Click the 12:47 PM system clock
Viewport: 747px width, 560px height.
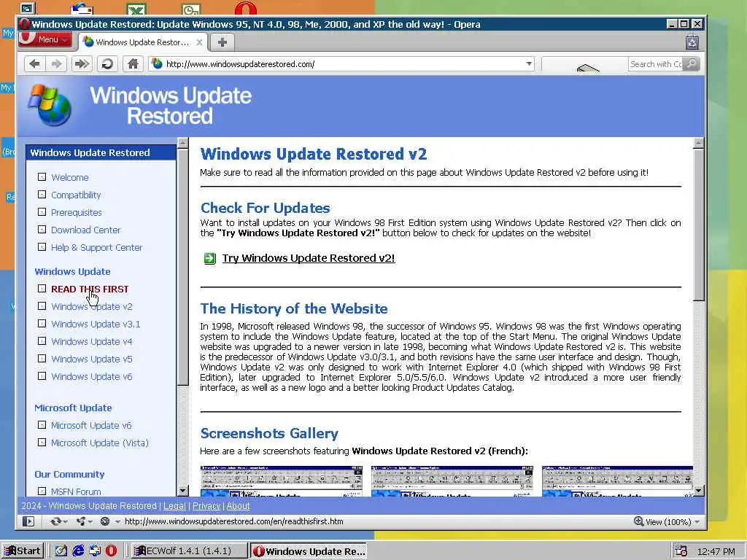[716, 551]
